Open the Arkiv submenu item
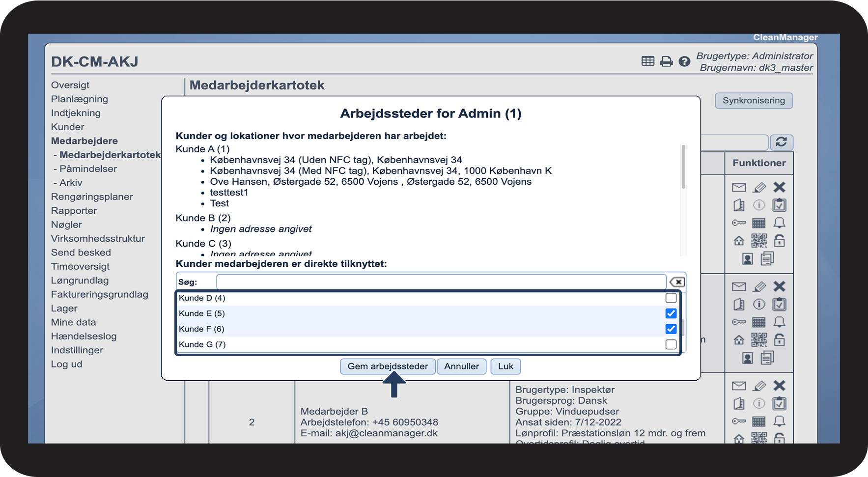868x477 pixels. pos(71,183)
